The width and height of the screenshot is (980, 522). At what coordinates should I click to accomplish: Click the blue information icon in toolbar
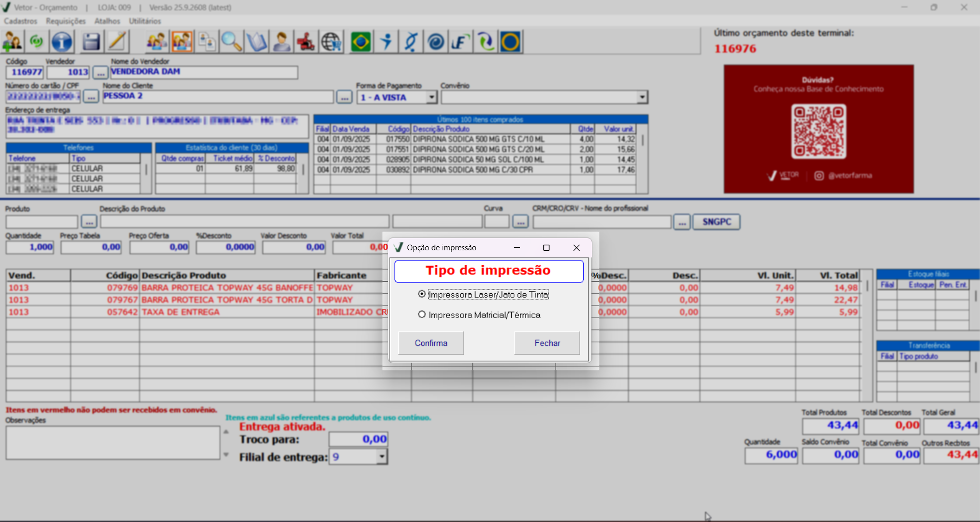click(x=62, y=42)
